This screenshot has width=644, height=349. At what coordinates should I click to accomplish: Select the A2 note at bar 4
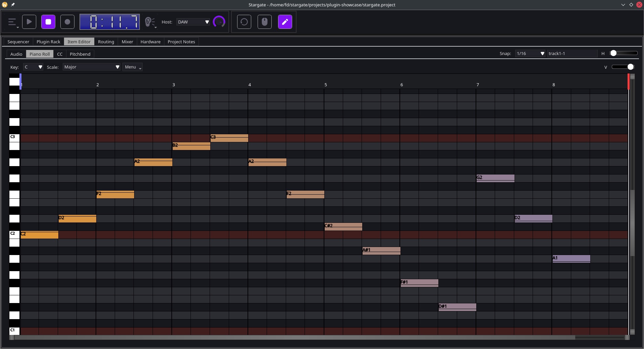click(267, 162)
